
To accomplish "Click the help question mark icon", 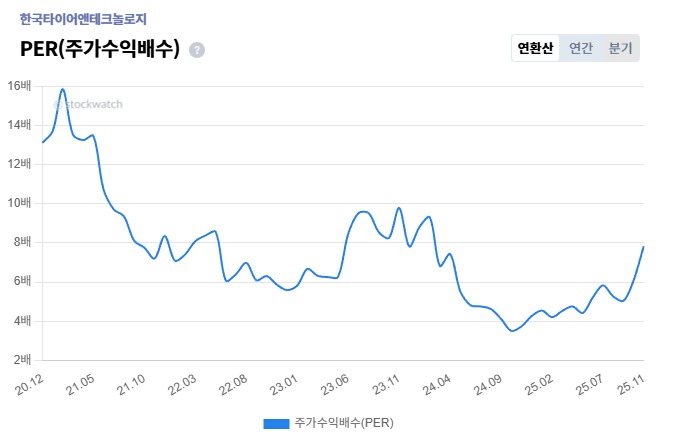I will pos(197,50).
